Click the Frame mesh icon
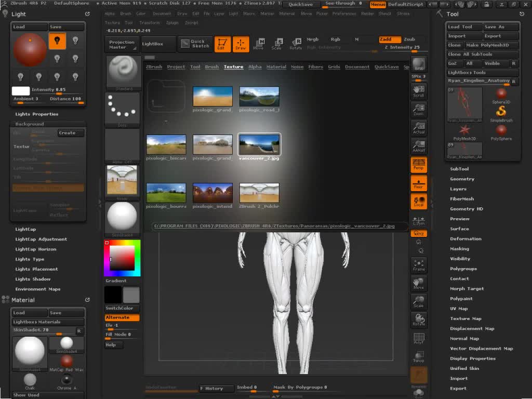This screenshot has height=399, width=532. coord(419,265)
